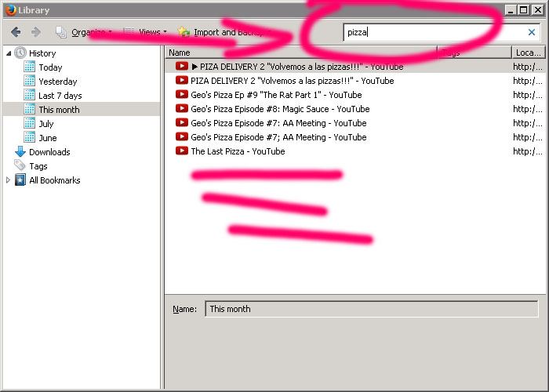This screenshot has width=549, height=392.
Task: Clear the pizza search with X
Action: pyautogui.click(x=532, y=32)
